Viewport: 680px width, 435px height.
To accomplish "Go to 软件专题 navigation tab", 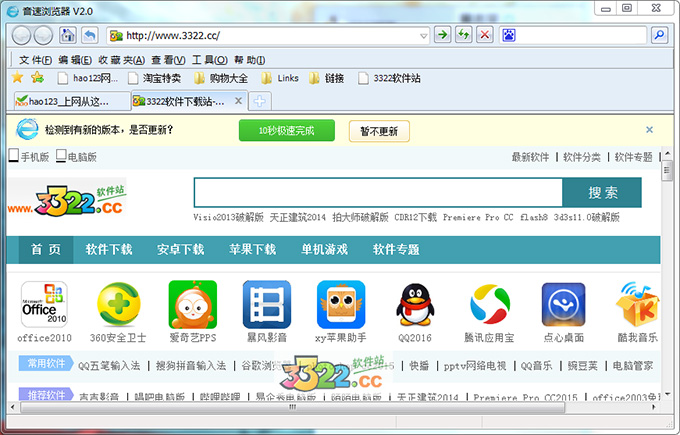I will [396, 249].
